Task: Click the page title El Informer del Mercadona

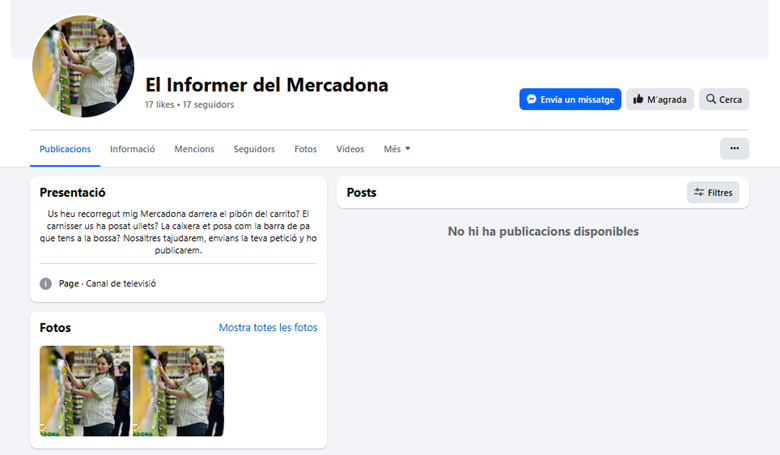Action: click(x=267, y=85)
